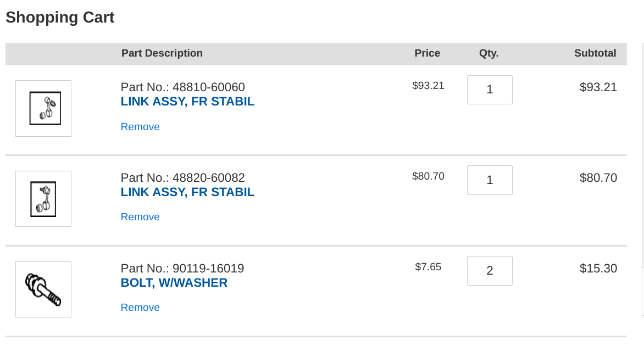Click the Qty. column header
The image size is (644, 351).
[x=488, y=53]
